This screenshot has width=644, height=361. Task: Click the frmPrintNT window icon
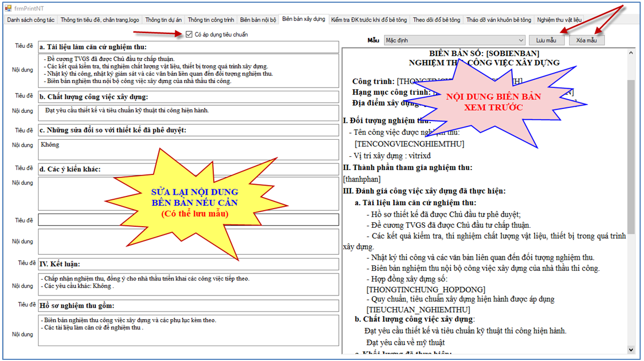[x=8, y=8]
